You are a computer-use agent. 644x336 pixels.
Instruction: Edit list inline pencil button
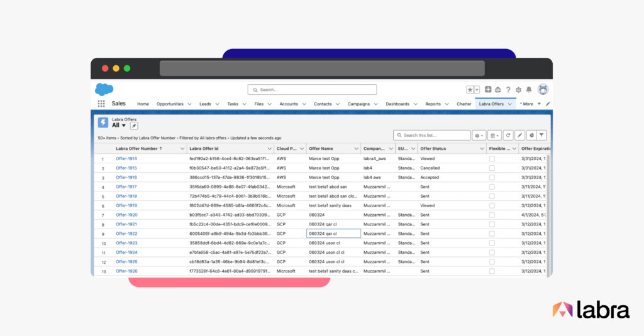(x=519, y=135)
